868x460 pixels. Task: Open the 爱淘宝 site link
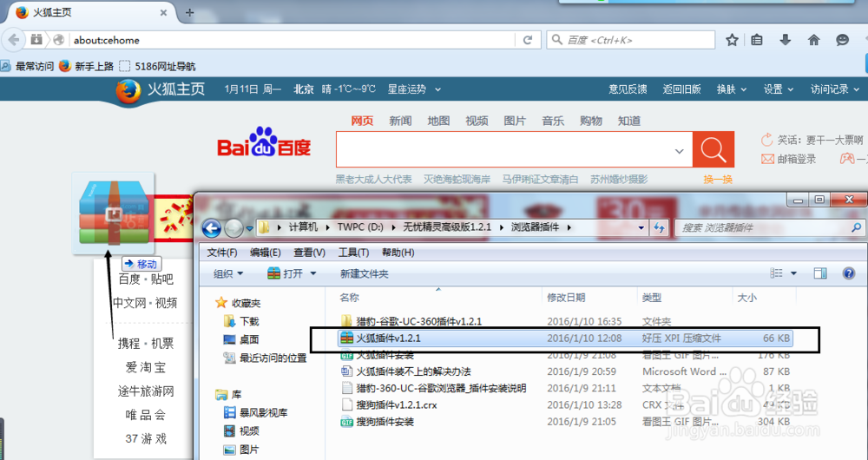pos(146,367)
